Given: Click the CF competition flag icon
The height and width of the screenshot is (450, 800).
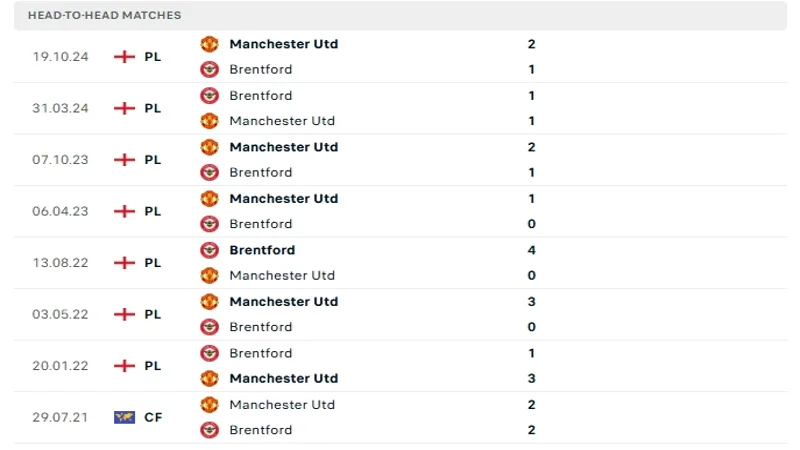Looking at the screenshot, I should [x=124, y=417].
